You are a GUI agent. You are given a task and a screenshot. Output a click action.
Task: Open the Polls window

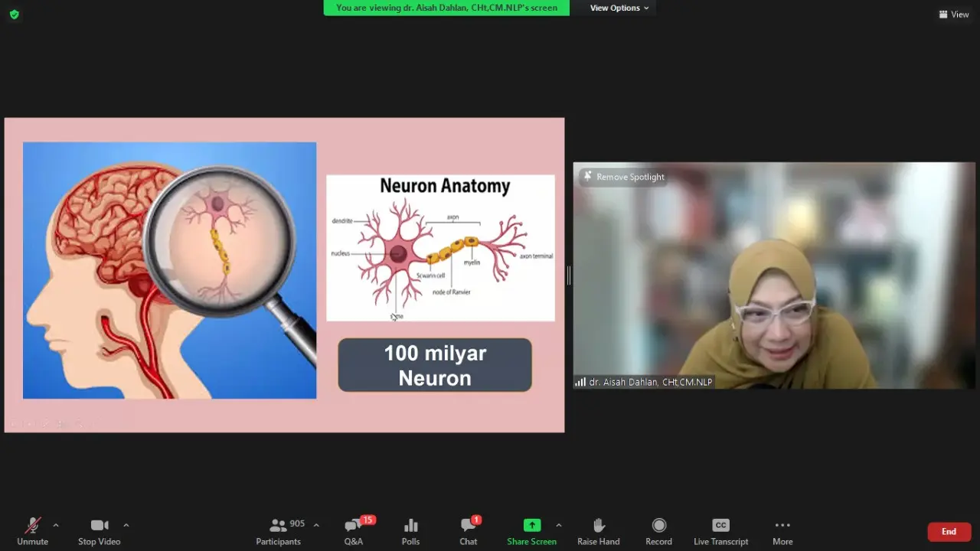click(411, 532)
